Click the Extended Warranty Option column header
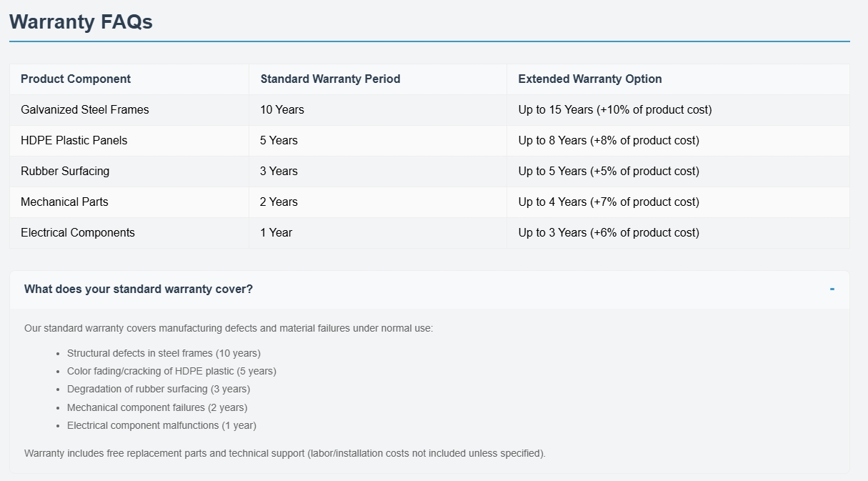Screen dimensions: 868x481 pos(589,79)
